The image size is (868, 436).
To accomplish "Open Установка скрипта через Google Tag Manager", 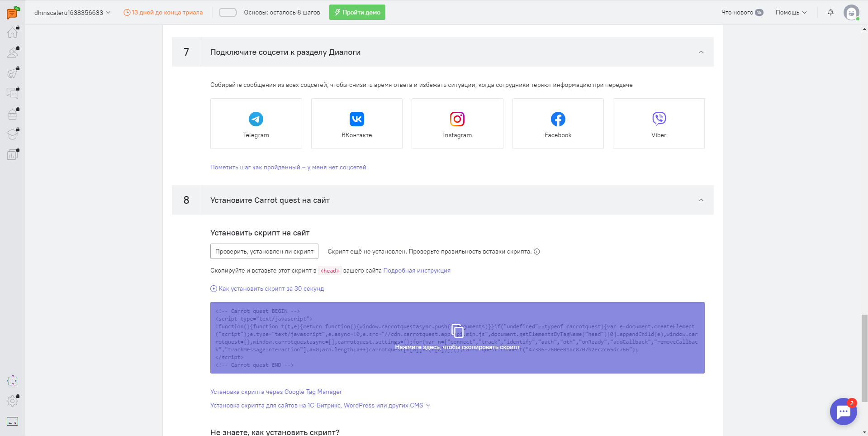I will click(x=276, y=392).
